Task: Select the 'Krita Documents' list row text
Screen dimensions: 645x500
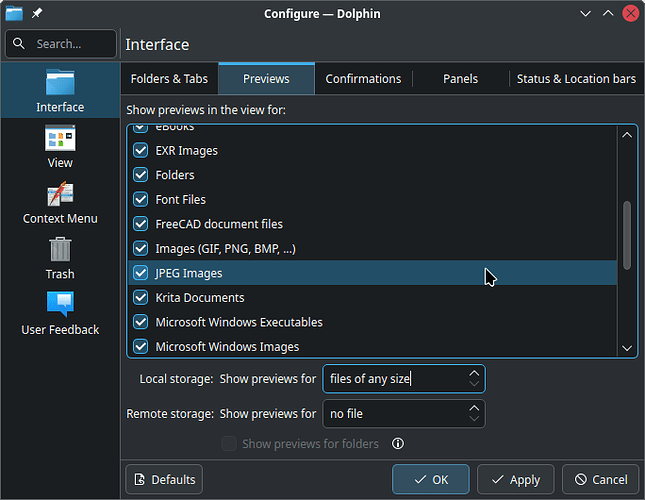Action: pos(200,298)
